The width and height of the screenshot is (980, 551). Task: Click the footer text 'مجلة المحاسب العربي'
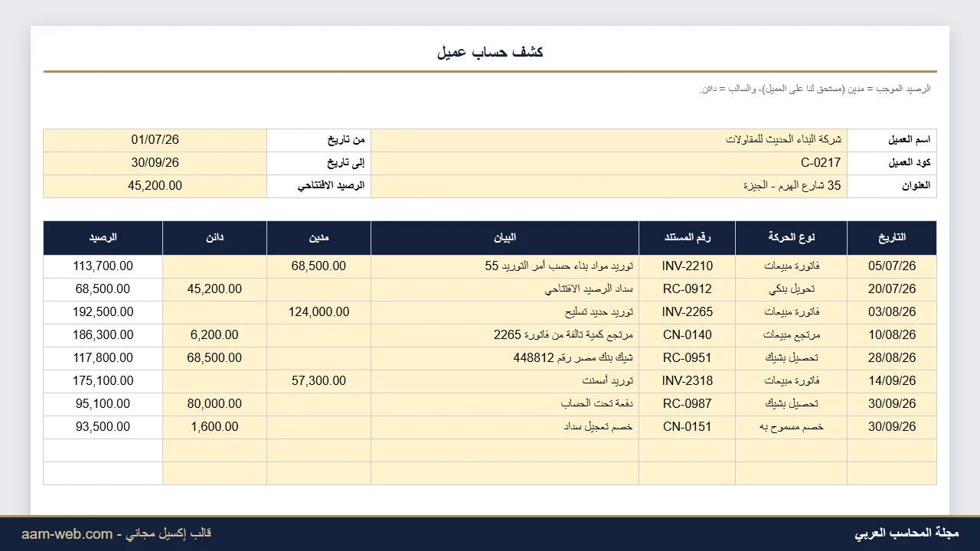(x=906, y=533)
